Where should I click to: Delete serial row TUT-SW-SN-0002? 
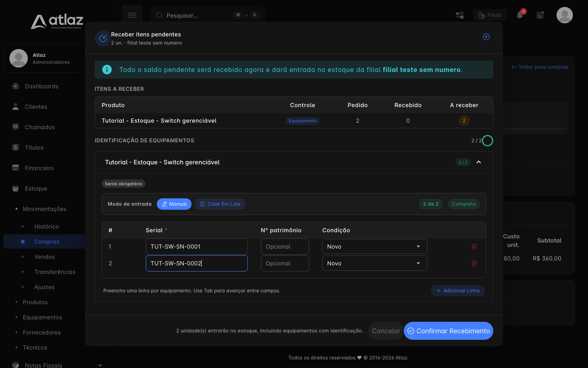tap(474, 263)
